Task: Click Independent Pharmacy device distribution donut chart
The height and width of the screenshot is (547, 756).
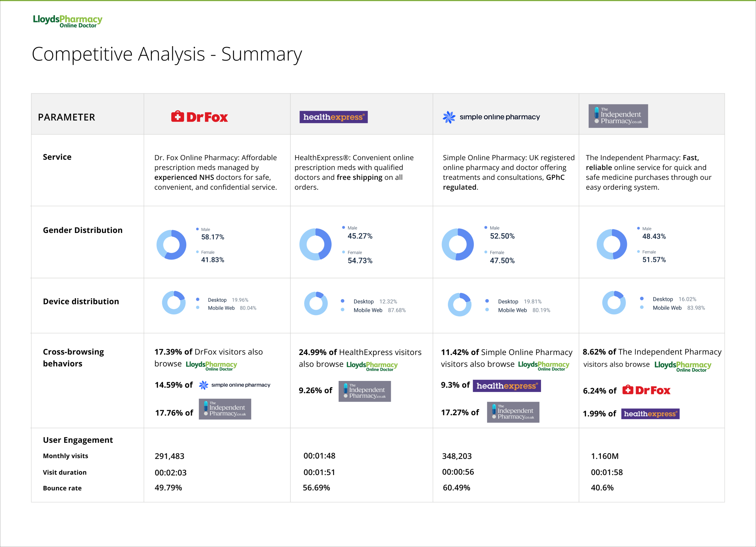Action: click(x=614, y=303)
